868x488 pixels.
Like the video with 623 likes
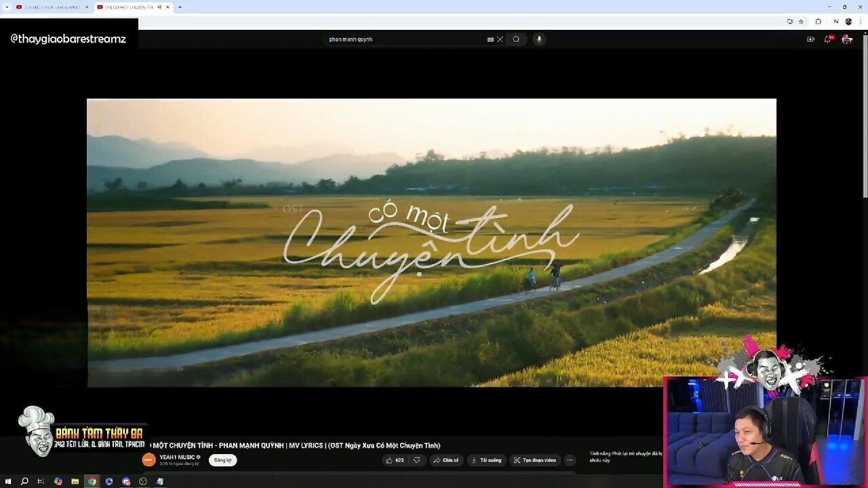(x=395, y=460)
